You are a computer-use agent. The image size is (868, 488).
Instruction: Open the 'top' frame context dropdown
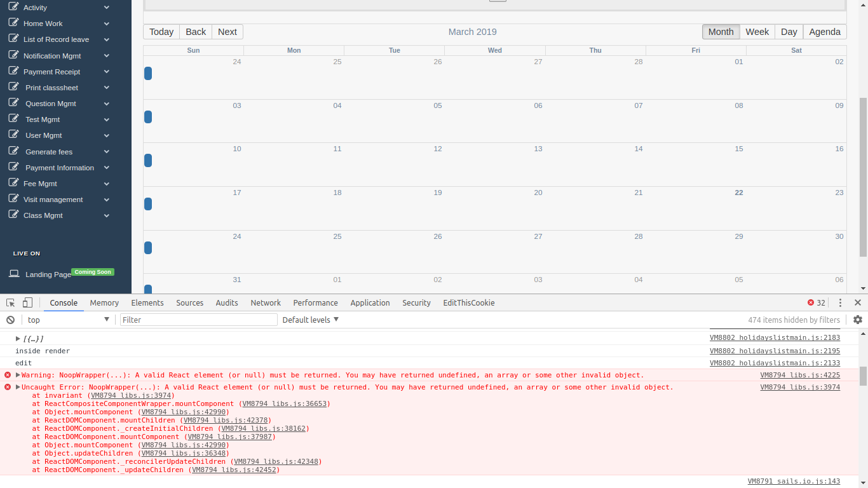[x=65, y=320]
